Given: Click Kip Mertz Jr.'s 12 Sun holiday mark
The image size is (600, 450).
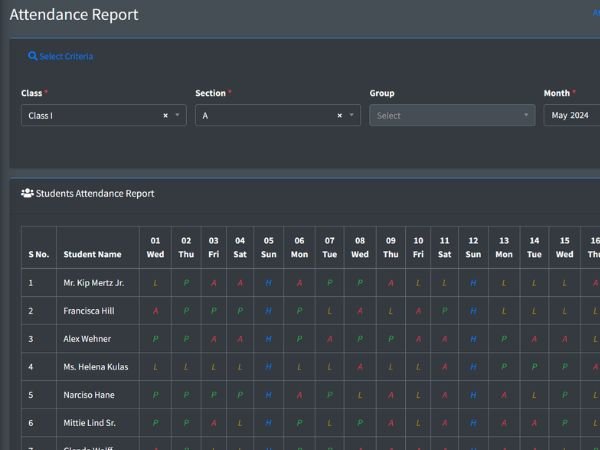Looking at the screenshot, I should 473,283.
